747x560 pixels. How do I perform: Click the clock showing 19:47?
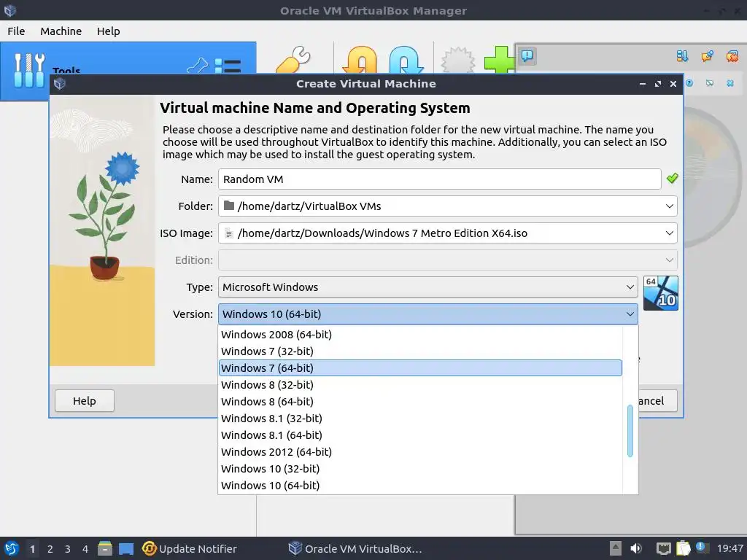[x=729, y=548]
